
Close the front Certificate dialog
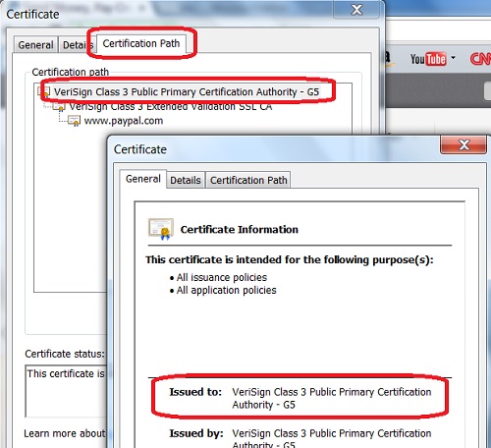(464, 144)
